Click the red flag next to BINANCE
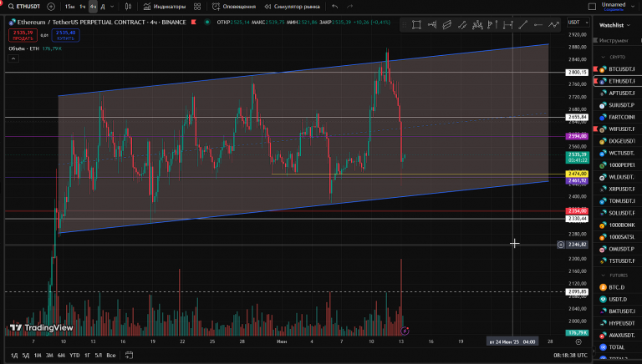Image resolution: width=642 pixels, height=364 pixels. (194, 22)
